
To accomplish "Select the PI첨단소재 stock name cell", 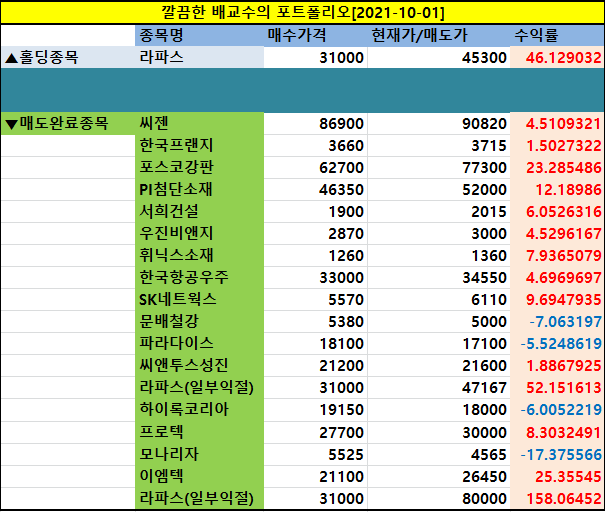I will [x=199, y=189].
